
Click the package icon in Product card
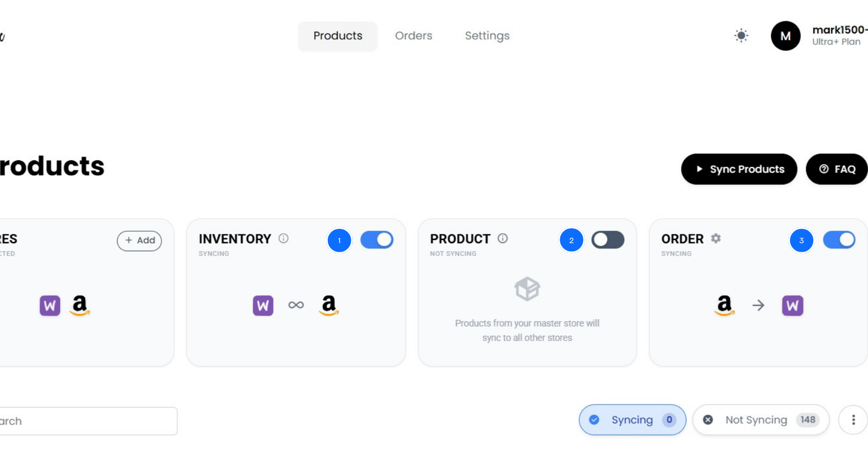point(527,289)
